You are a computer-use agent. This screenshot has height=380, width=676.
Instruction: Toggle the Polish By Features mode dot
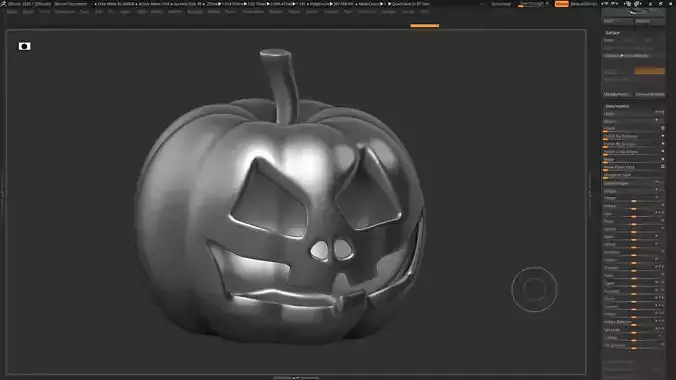coord(663,136)
